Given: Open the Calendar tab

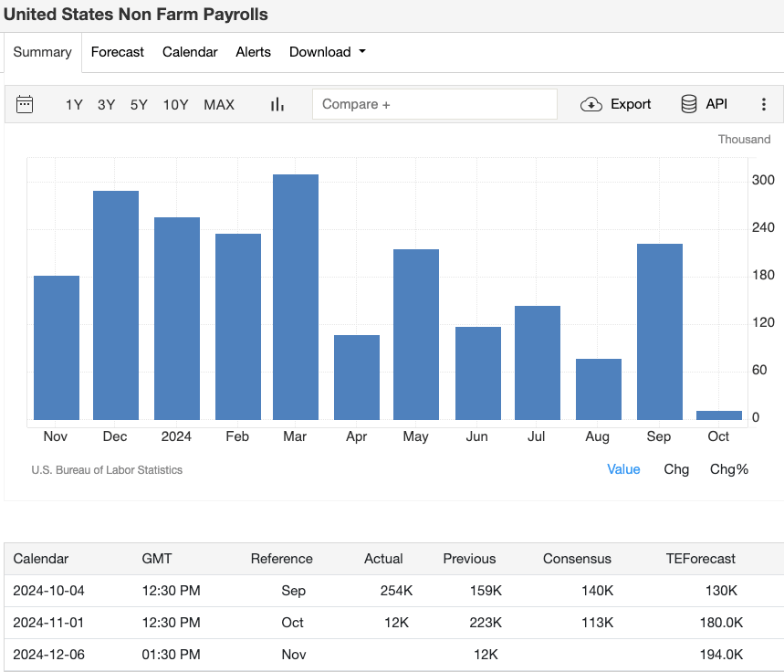Looking at the screenshot, I should click(190, 52).
